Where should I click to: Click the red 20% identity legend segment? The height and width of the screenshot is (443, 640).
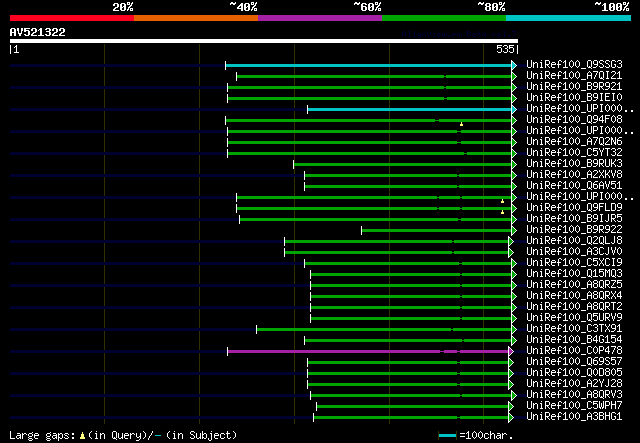(72, 18)
